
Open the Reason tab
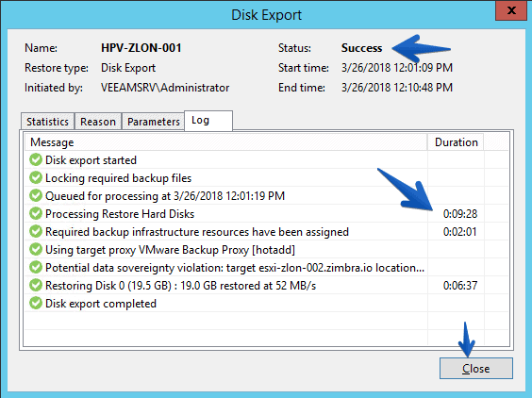pyautogui.click(x=98, y=122)
